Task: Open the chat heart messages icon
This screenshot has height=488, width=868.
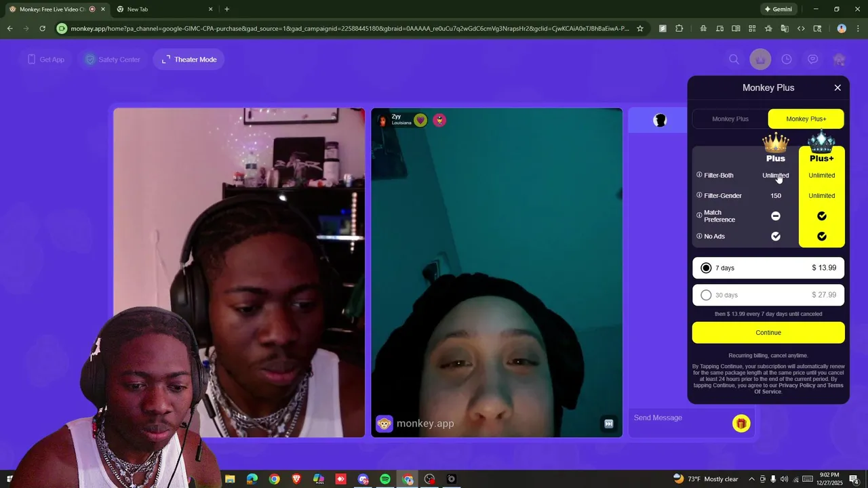Action: 812,60
